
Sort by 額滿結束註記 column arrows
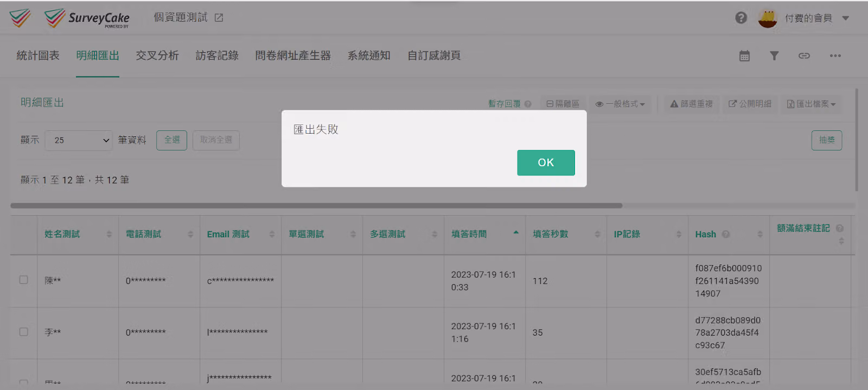pos(841,241)
